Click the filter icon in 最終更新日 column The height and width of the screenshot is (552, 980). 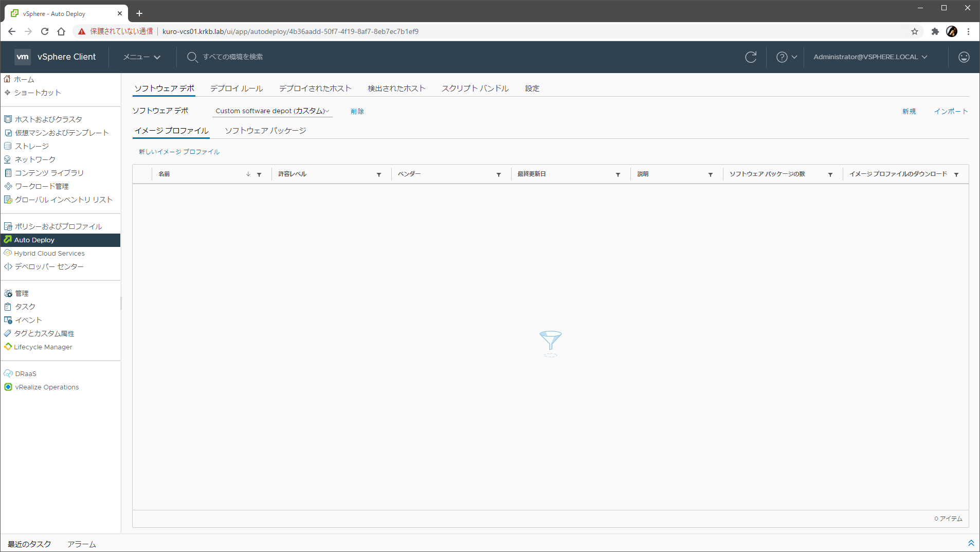(x=618, y=174)
